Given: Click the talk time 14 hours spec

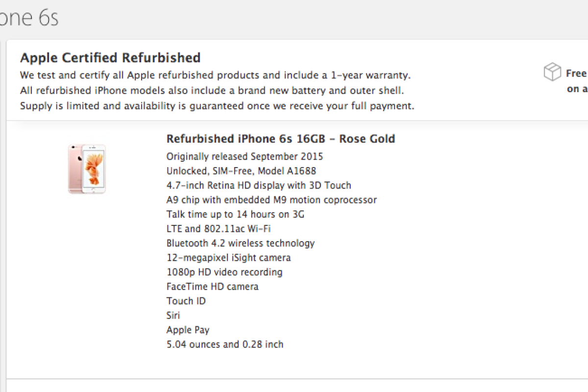Looking at the screenshot, I should coord(236,214).
